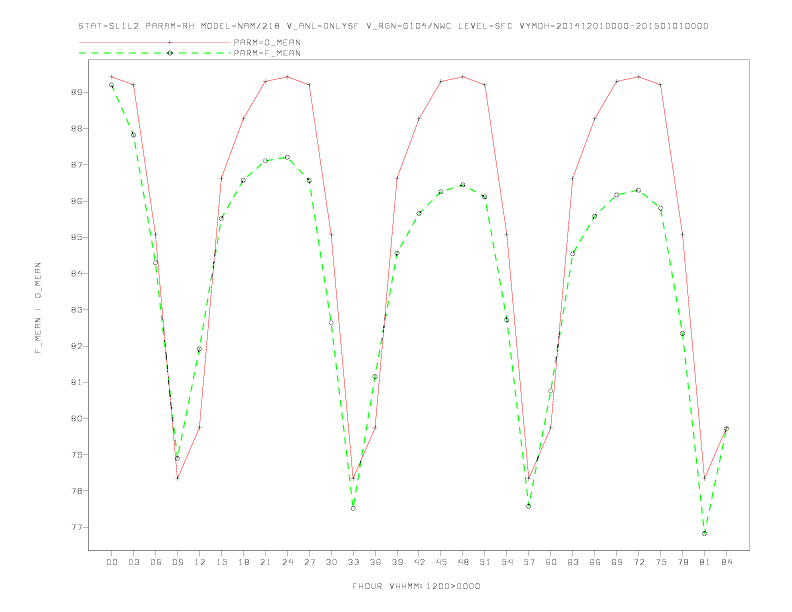
Task: Click the x-axis tick label 66
Action: (x=595, y=562)
